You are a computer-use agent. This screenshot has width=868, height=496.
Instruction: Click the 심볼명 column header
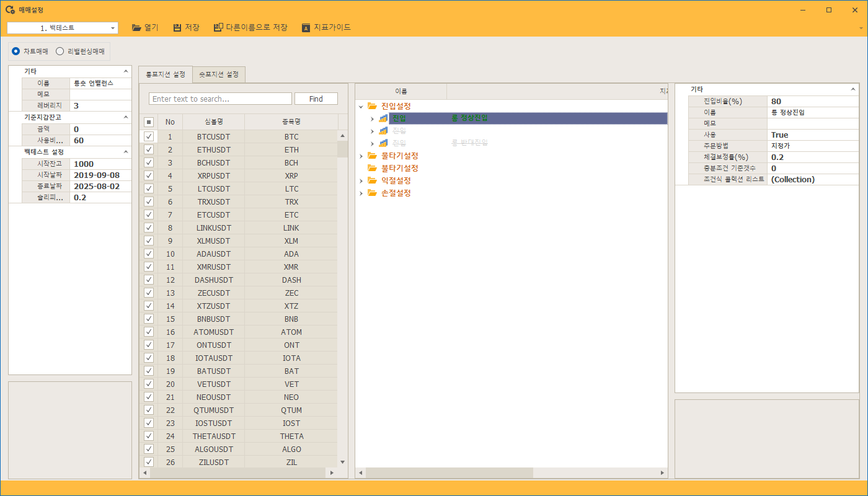click(213, 122)
